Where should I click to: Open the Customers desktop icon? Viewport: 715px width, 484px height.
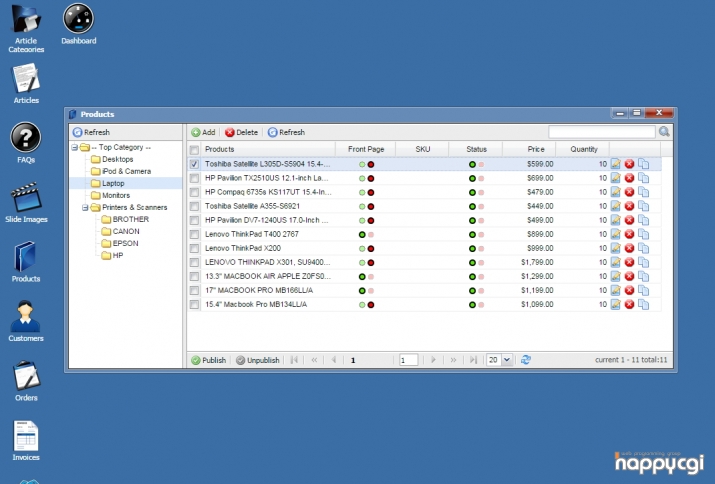(26, 321)
